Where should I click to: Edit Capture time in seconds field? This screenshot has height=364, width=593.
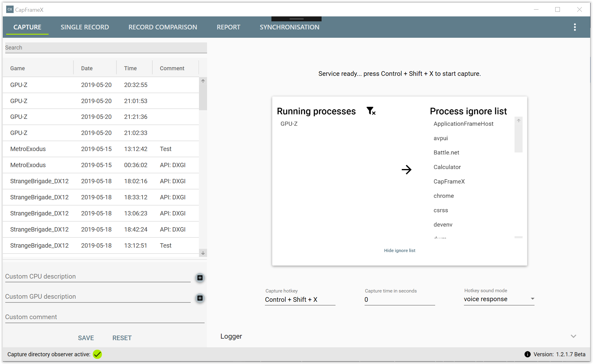tap(400, 300)
